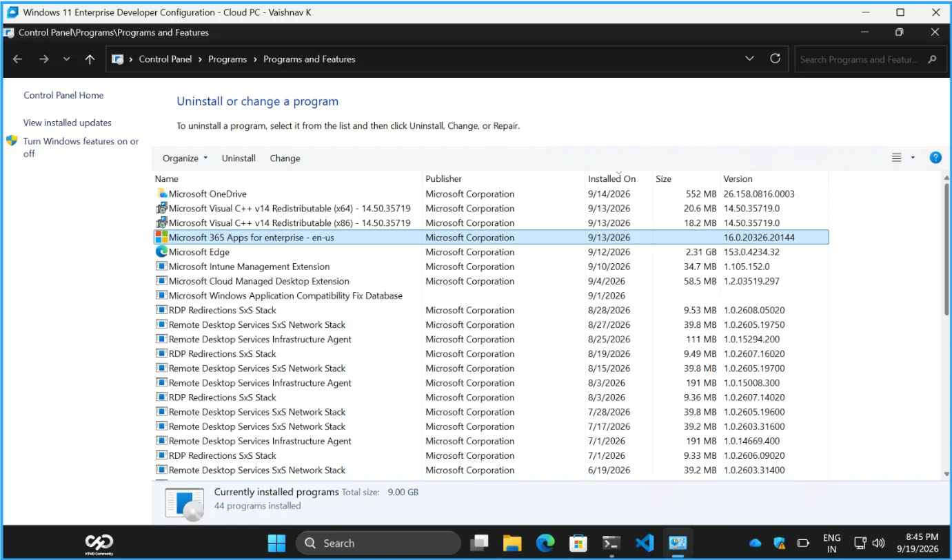The height and width of the screenshot is (560, 952).
Task: Open Task View on the taskbar
Action: point(480,543)
